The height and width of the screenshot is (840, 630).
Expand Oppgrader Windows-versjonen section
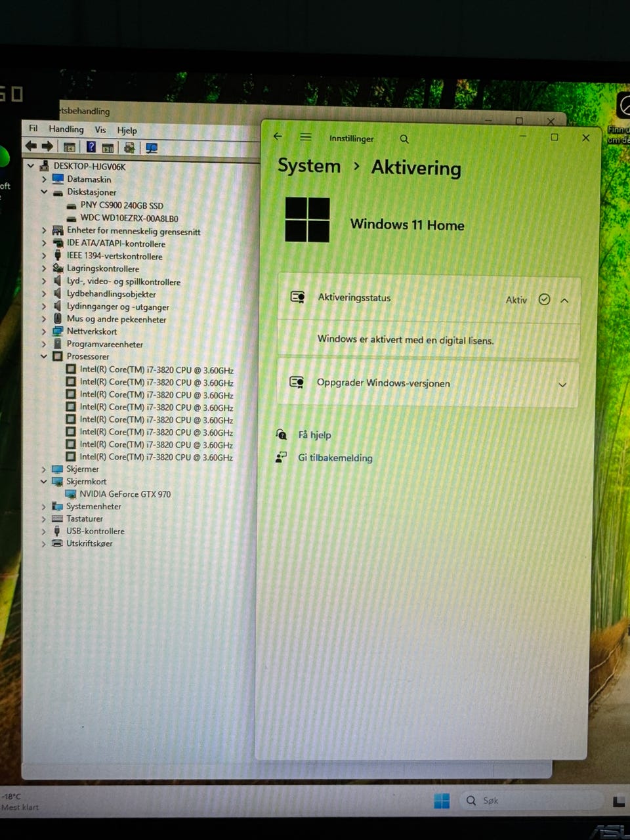562,385
